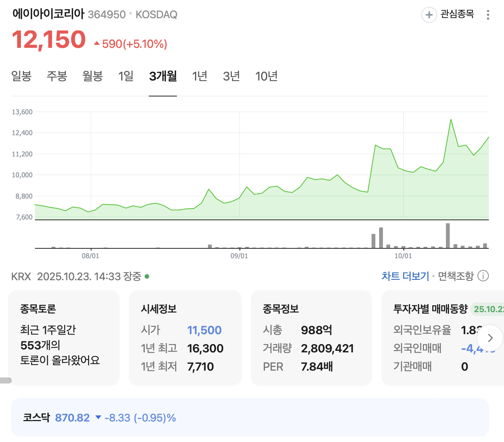504x442 pixels.
Task: Switch chart to 3년 range
Action: coord(231,76)
